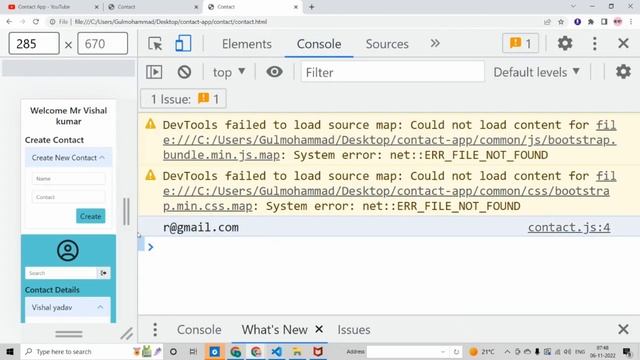Open the tab search chevron

coord(573,7)
